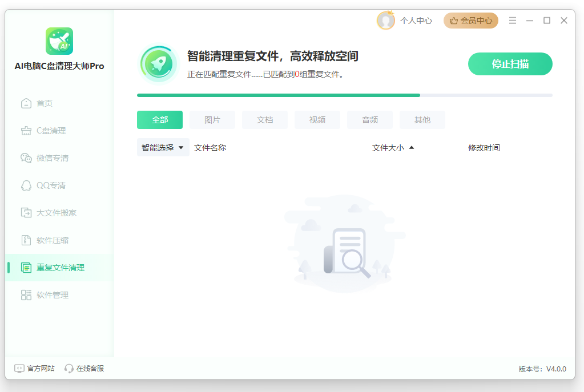Open C盘清理 sidebar item
The image size is (584, 392).
[x=59, y=131]
